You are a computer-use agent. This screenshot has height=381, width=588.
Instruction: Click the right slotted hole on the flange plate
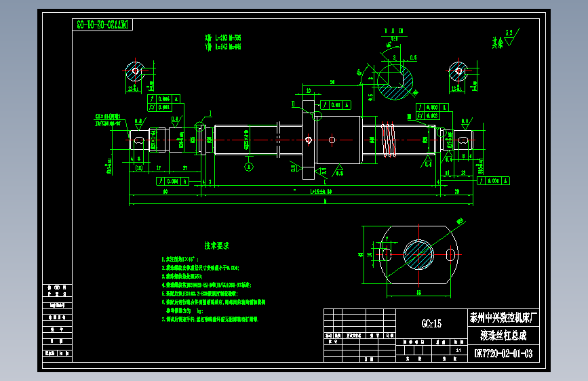click(450, 255)
